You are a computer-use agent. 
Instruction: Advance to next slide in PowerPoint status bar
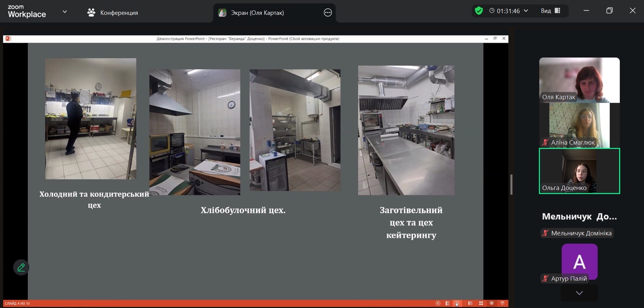tap(457, 303)
